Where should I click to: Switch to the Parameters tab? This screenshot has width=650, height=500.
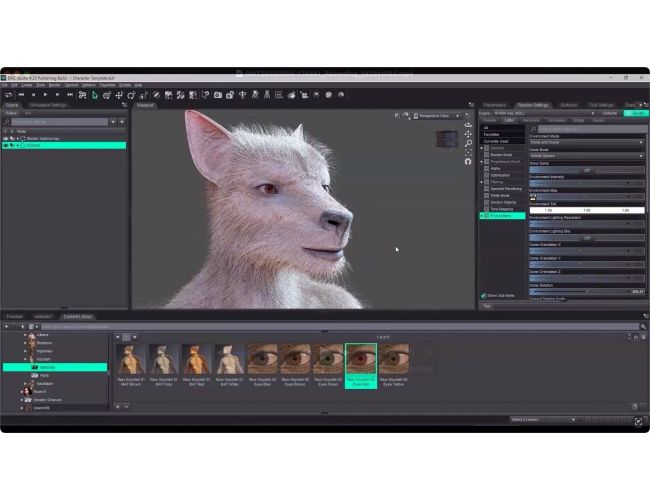tap(495, 104)
